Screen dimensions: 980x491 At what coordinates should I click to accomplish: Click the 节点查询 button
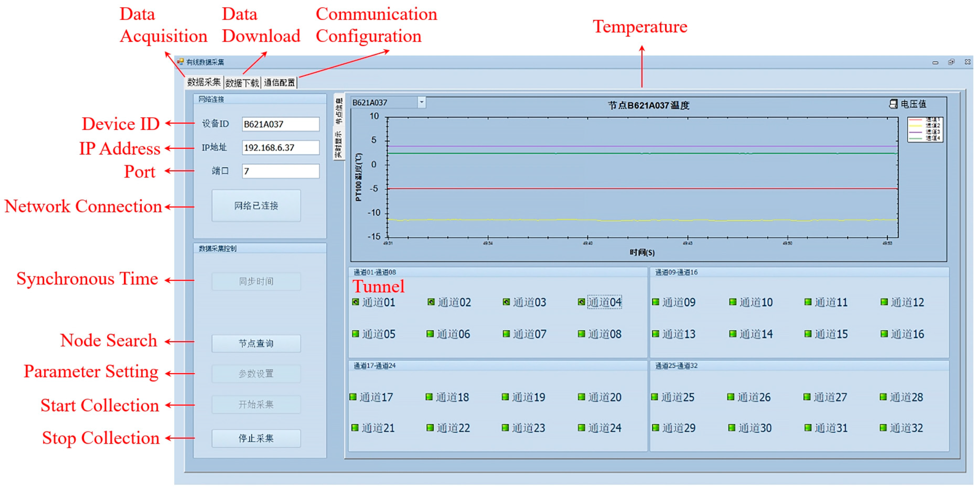point(256,343)
